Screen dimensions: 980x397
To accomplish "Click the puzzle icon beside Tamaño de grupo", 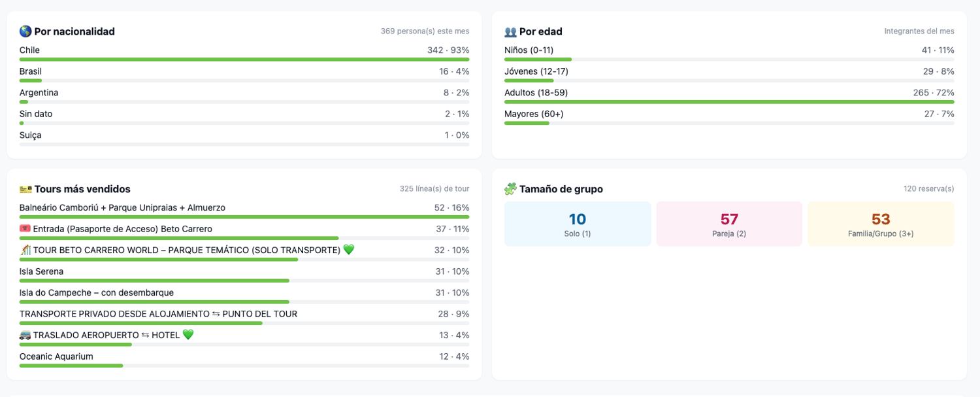I will (x=510, y=189).
